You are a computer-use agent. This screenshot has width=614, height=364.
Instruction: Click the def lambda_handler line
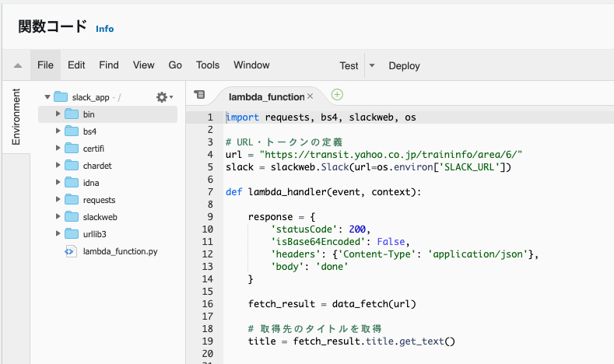pyautogui.click(x=323, y=192)
